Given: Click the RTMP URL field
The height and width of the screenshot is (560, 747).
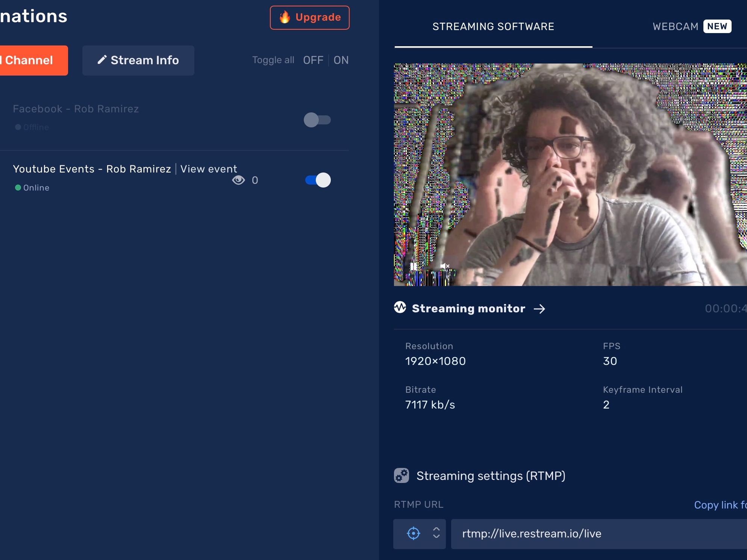Looking at the screenshot, I should click(598, 534).
